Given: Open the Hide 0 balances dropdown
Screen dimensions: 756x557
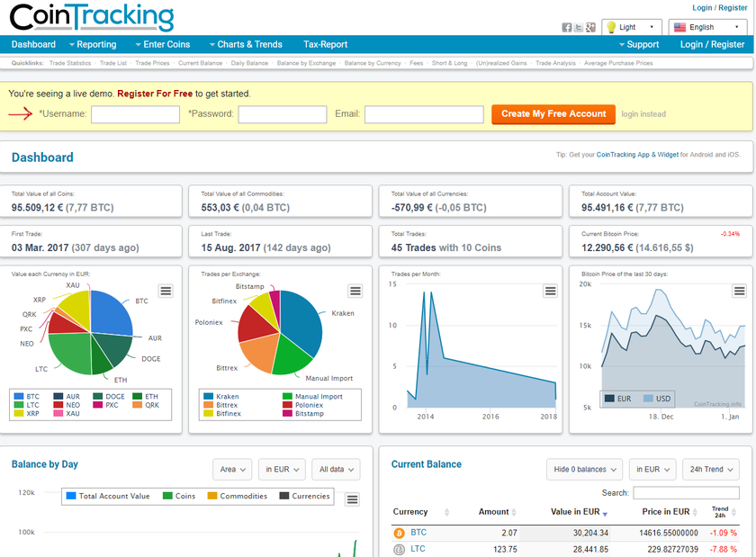Looking at the screenshot, I should coord(584,469).
